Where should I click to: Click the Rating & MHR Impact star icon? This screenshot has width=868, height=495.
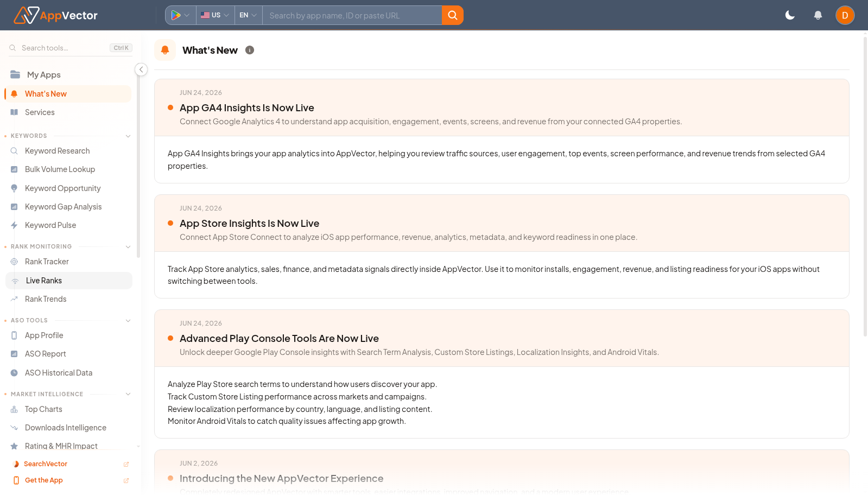click(x=14, y=446)
